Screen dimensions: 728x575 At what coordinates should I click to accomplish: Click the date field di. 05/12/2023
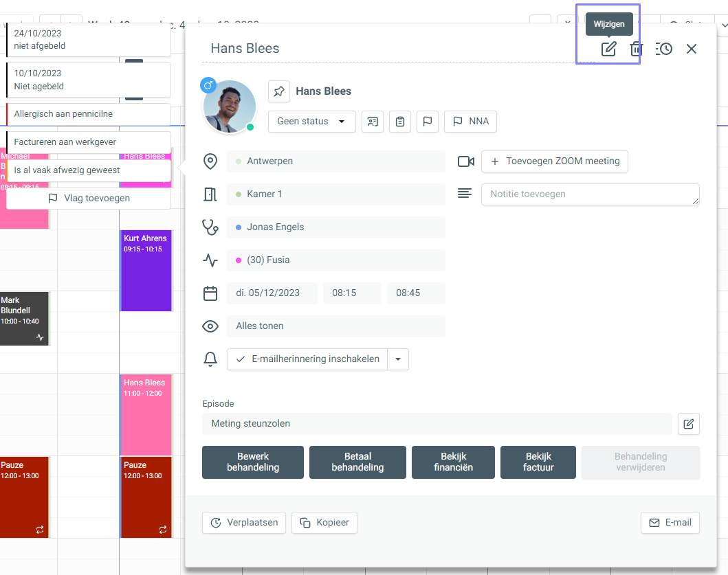pos(272,293)
